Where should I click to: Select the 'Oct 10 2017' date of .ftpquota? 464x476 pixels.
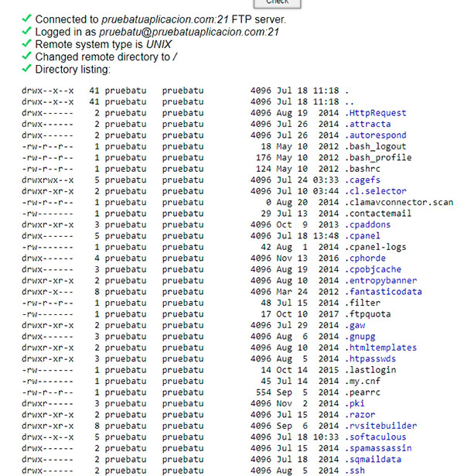(308, 314)
